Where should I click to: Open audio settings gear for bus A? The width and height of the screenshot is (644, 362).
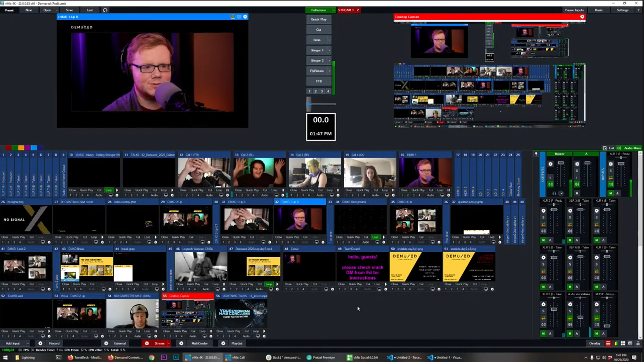point(577,164)
